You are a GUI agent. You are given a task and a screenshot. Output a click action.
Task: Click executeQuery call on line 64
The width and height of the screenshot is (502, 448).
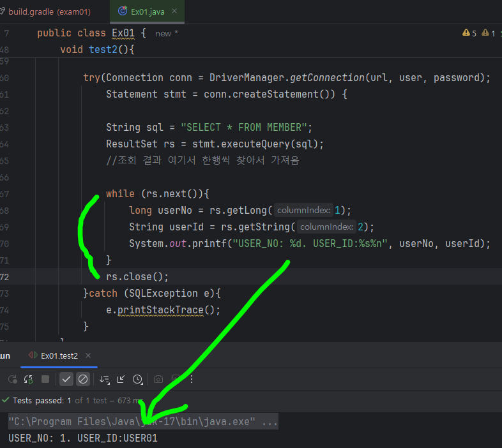255,144
